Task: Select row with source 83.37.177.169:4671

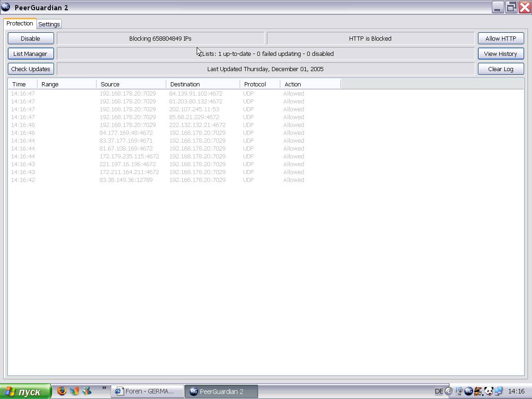Action: (x=266, y=140)
